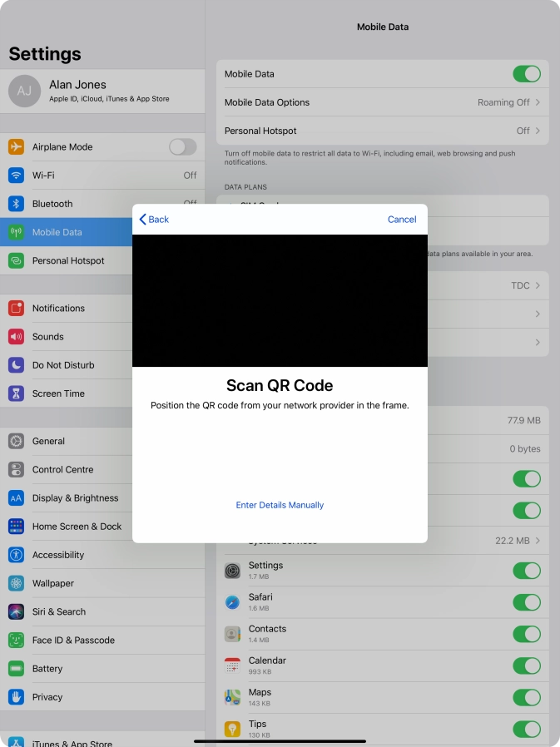Open the Screen Time hourglass icon
The width and height of the screenshot is (560, 747).
point(16,393)
